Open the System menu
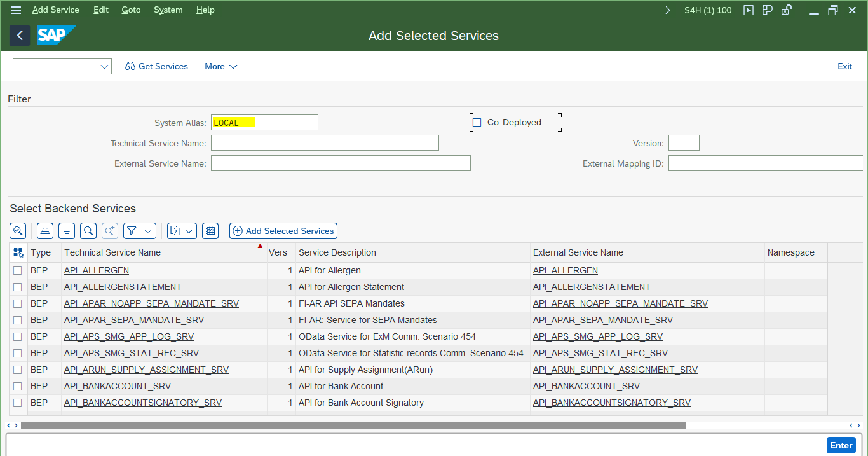This screenshot has height=456, width=868. click(x=168, y=10)
